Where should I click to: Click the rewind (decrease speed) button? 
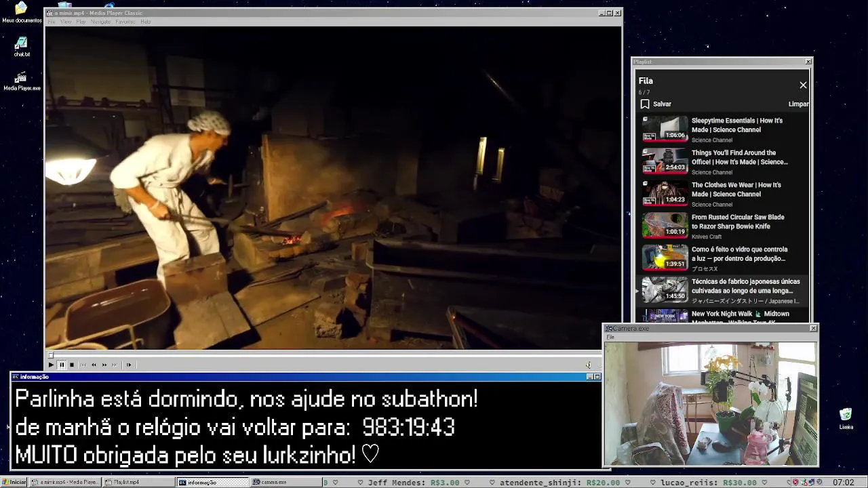click(94, 365)
